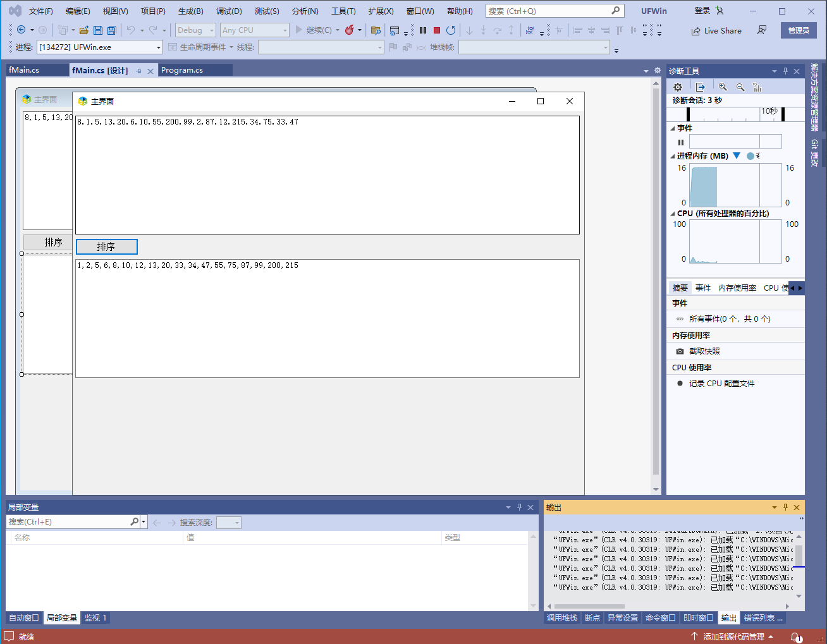Open the Any CPU platform dropdown
This screenshot has width=827, height=644.
[254, 30]
